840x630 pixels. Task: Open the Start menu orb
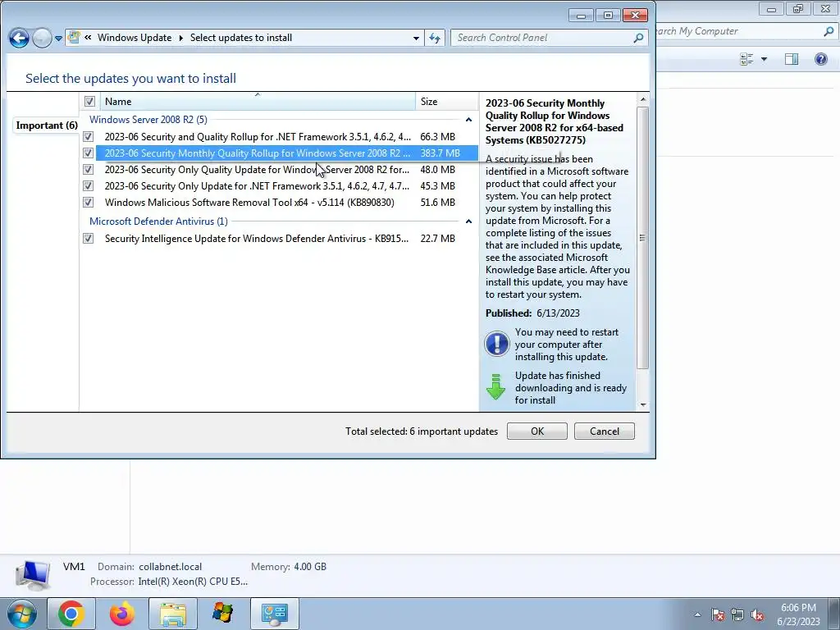point(22,614)
